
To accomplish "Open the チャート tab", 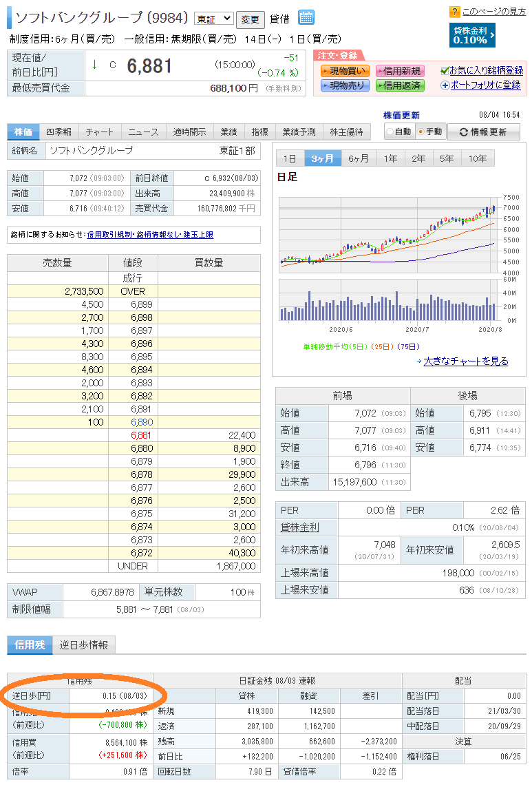I will pos(99,132).
